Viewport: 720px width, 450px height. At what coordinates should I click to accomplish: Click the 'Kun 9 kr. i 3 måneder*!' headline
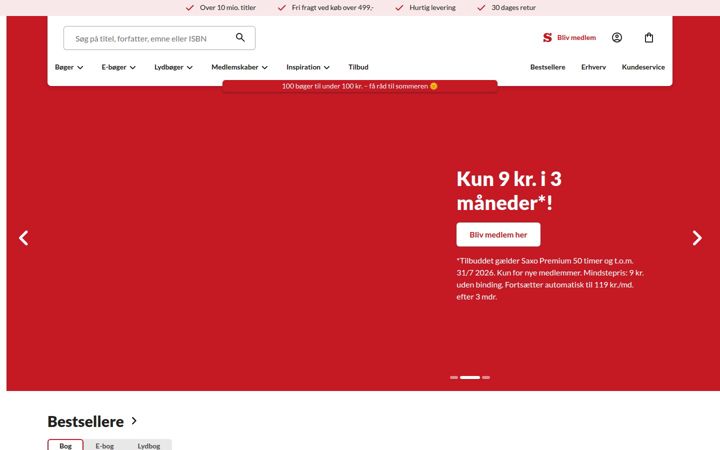tap(509, 191)
